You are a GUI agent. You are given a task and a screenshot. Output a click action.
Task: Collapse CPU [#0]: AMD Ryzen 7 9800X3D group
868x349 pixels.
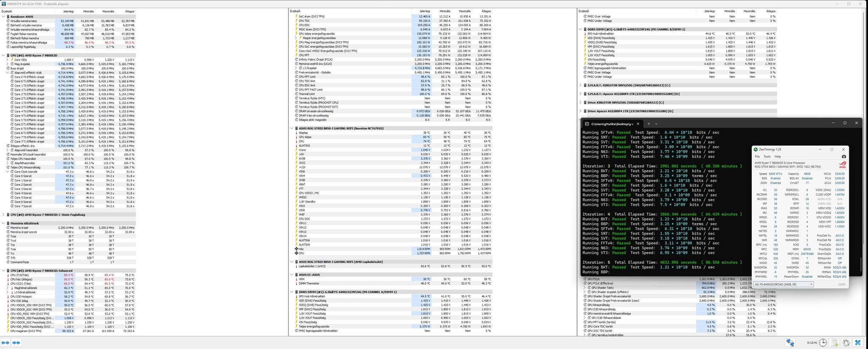pyautogui.click(x=3, y=56)
